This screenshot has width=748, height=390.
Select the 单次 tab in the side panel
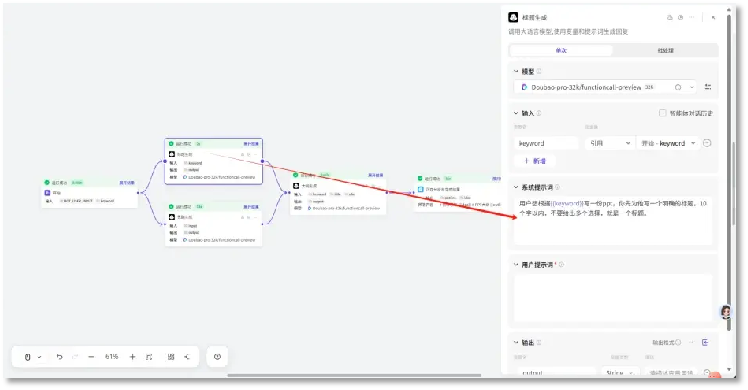(561, 50)
